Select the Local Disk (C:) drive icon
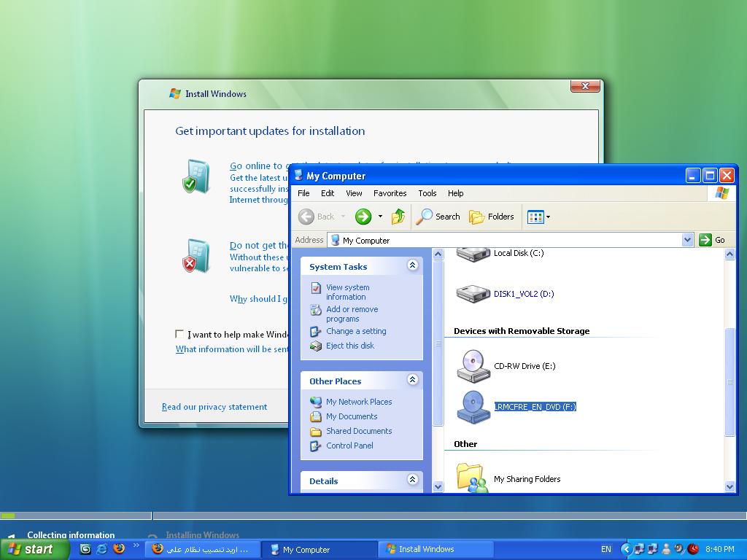This screenshot has width=747, height=560. pos(473,254)
